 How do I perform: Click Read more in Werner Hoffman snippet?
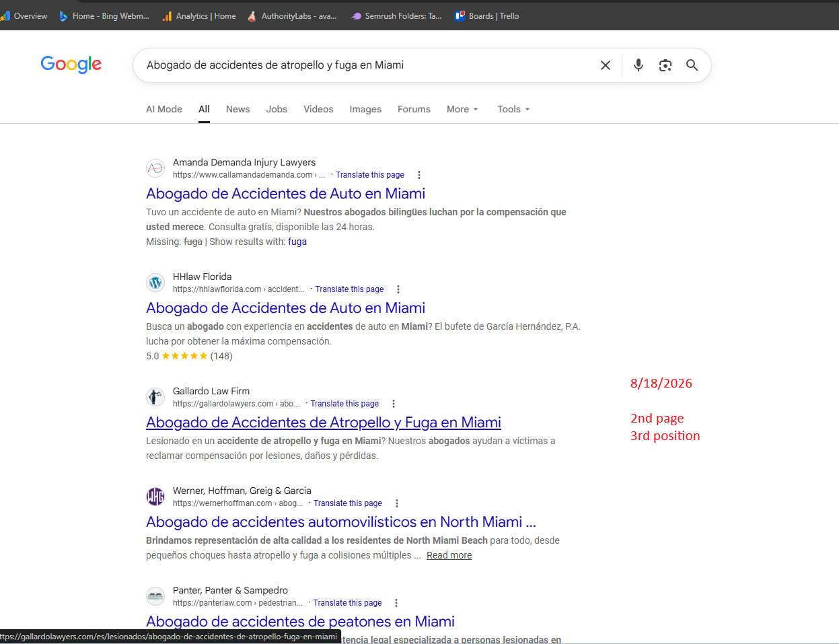click(449, 555)
